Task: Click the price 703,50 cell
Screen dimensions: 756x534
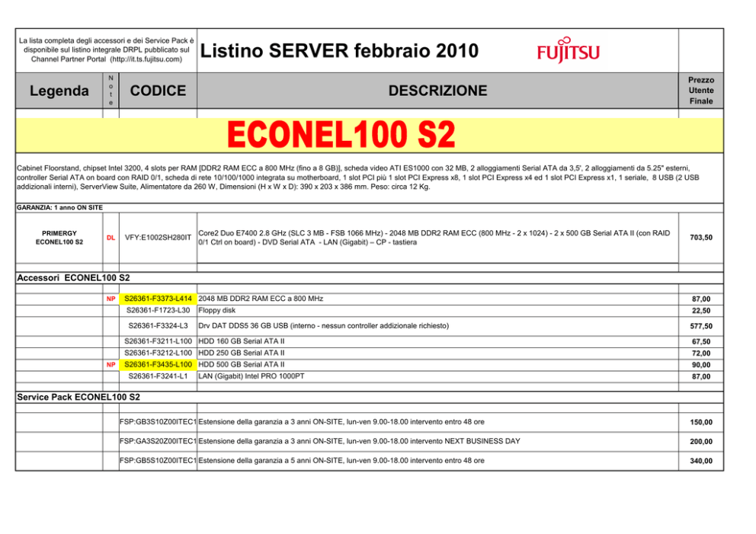Action: (x=700, y=238)
